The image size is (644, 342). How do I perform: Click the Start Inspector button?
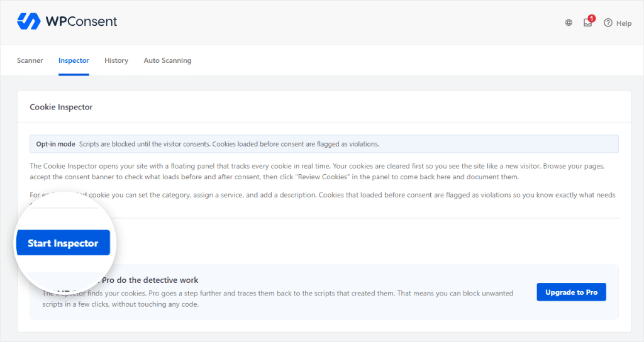[64, 243]
